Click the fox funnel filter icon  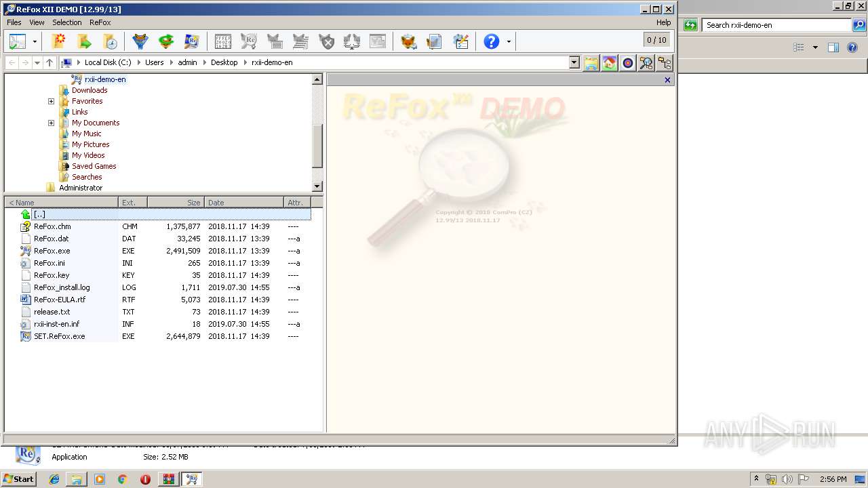coord(140,41)
